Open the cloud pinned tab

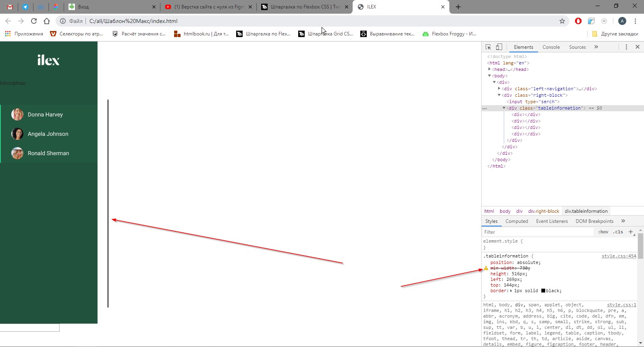coord(41,7)
